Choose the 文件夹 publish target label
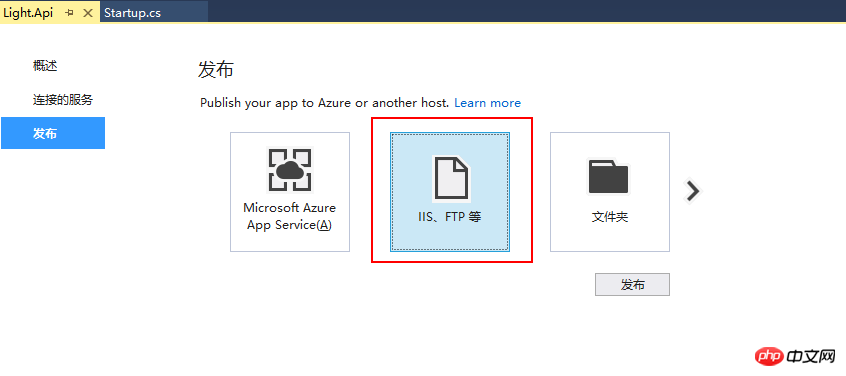The image size is (846, 376). point(610,217)
